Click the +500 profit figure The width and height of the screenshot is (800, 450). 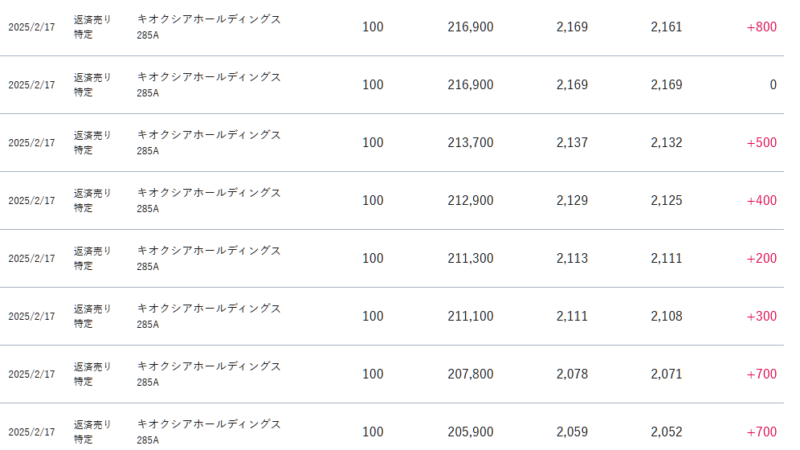point(761,143)
